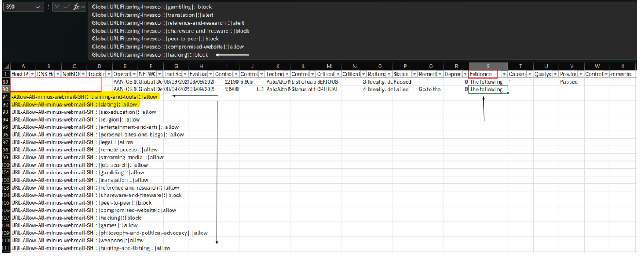Select row header 90
The image size is (644, 263).
coord(6,89)
